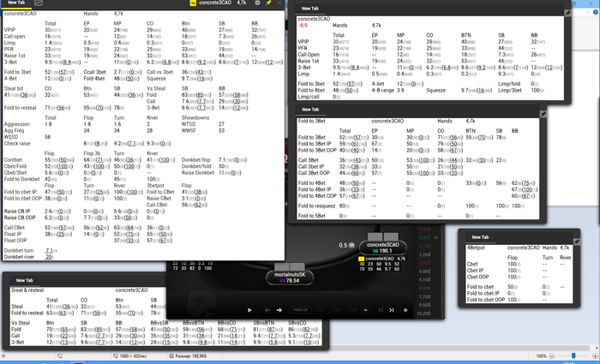Click the Float OOP label
Viewport: 600px width, 364px height.
coord(15,241)
